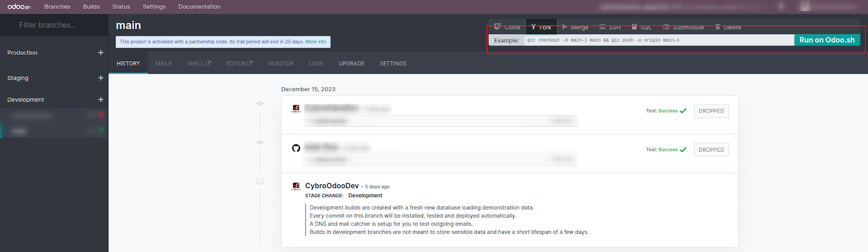Switch to the Mails tab

163,63
